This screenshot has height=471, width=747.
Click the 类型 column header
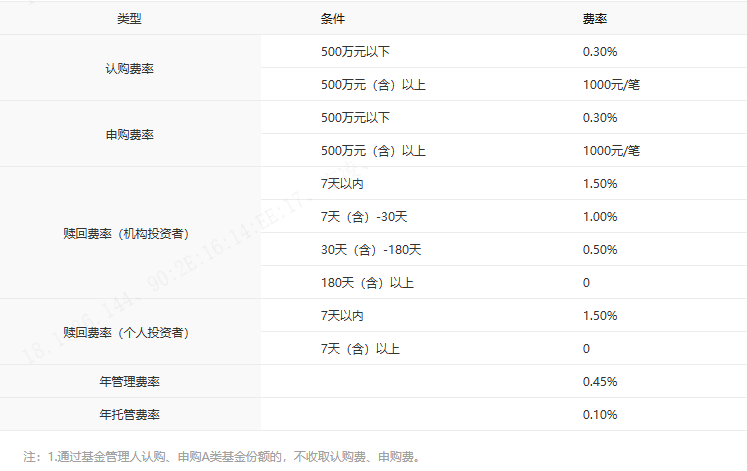point(129,19)
